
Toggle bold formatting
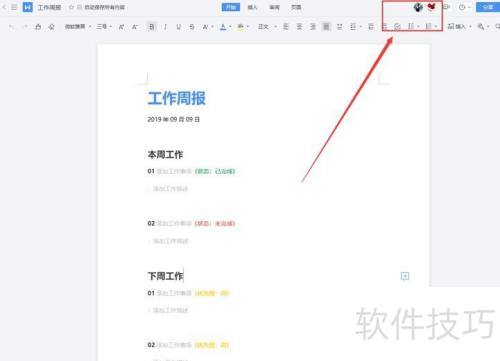152,27
